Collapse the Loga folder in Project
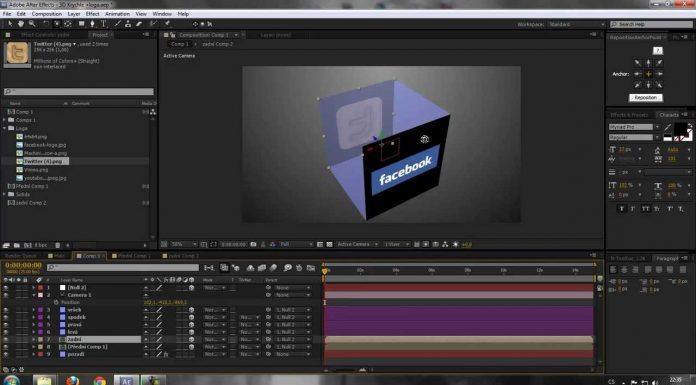The image size is (696, 385). 5,128
